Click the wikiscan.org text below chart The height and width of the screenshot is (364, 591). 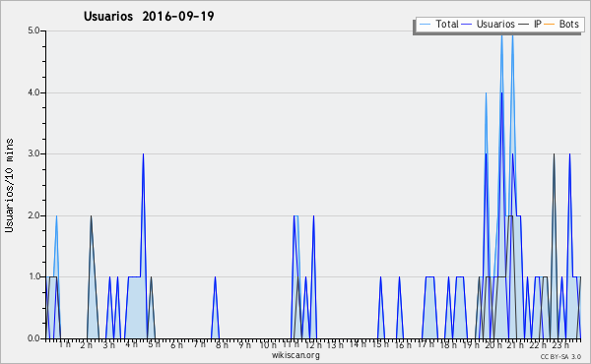295,355
